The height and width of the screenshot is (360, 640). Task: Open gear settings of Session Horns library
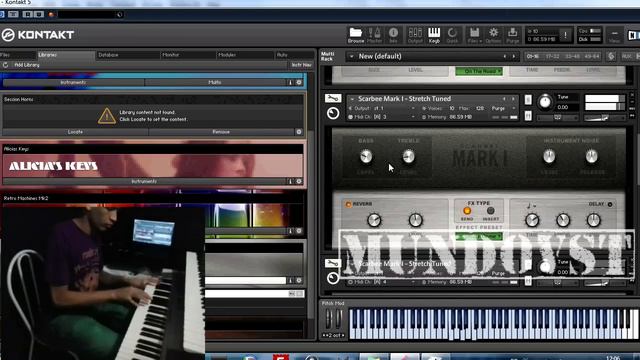coord(299,132)
